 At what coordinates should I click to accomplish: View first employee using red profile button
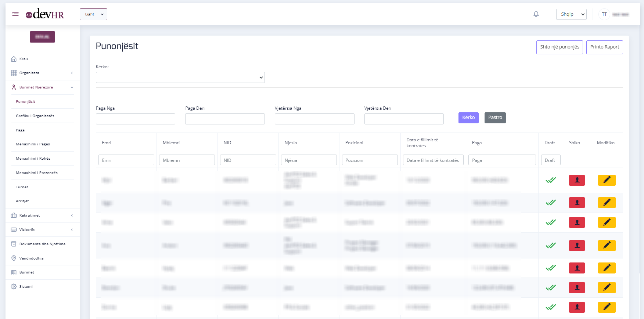click(576, 180)
